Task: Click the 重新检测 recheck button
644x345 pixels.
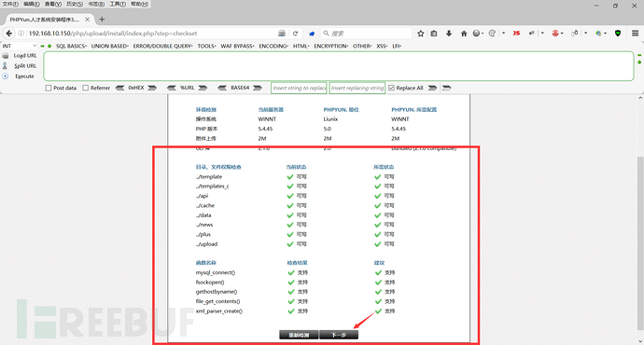Action: (x=299, y=335)
